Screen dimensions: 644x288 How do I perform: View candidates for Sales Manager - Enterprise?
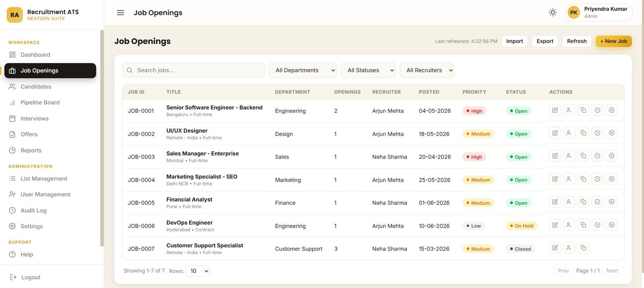coord(569,156)
